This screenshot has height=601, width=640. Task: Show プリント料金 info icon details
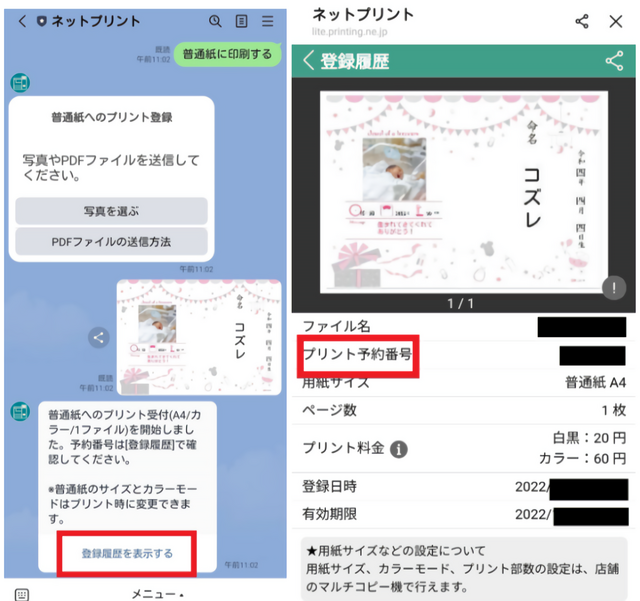click(399, 449)
